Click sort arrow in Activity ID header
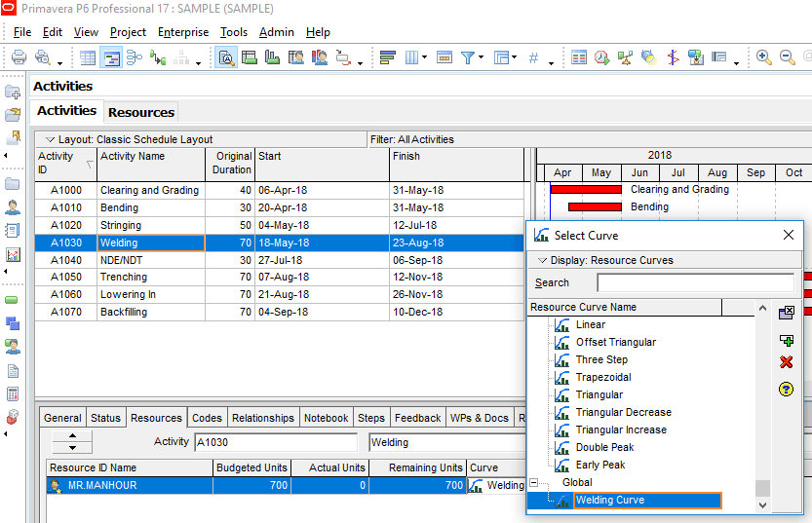This screenshot has width=812, height=523. point(90,165)
